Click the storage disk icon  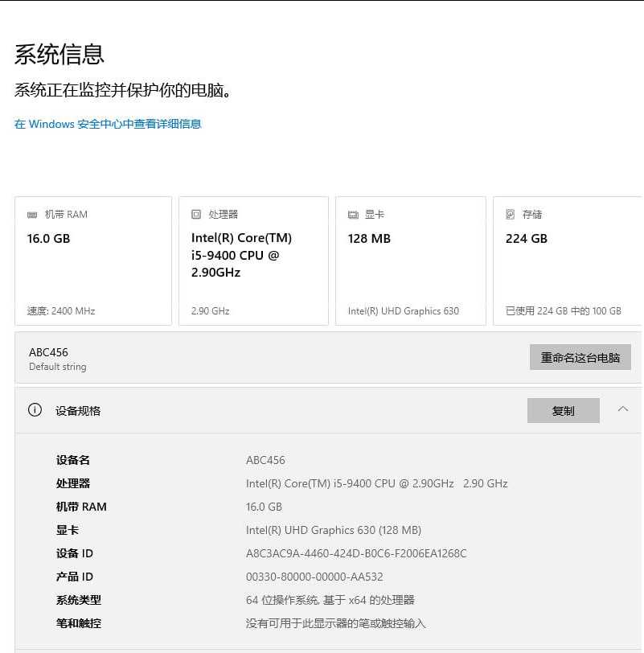511,215
